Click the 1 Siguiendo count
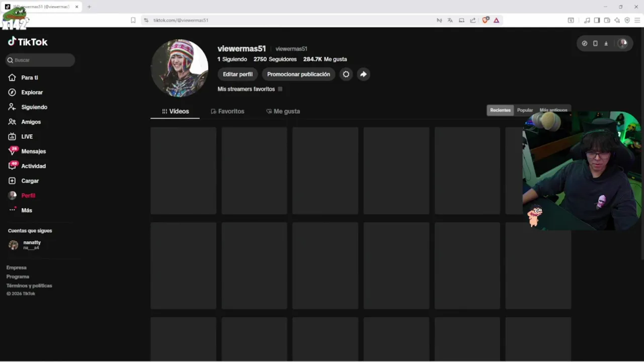This screenshot has width=644, height=362. 232,59
